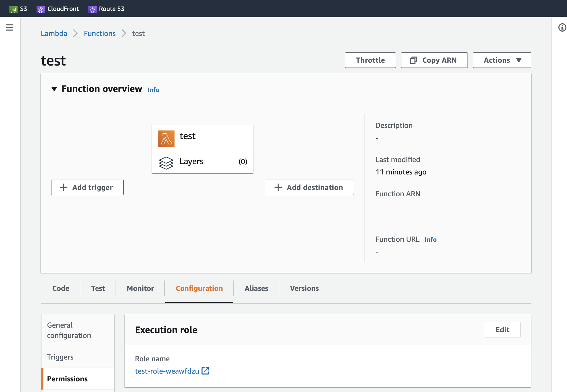Copy the function ARN
The height and width of the screenshot is (392, 567).
pos(434,60)
